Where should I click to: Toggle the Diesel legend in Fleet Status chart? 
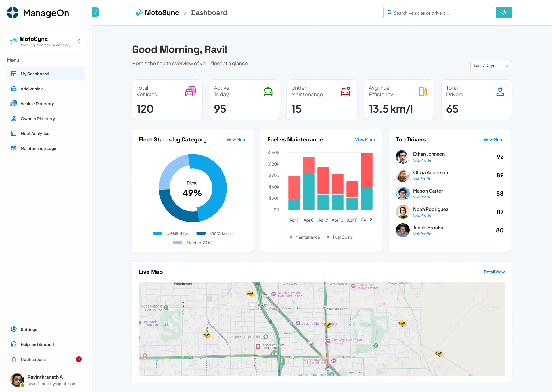click(x=172, y=233)
